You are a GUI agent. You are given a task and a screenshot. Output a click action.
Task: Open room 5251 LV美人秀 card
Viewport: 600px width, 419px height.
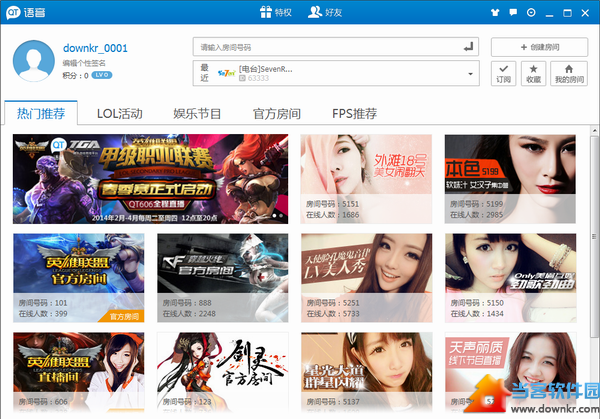click(366, 278)
